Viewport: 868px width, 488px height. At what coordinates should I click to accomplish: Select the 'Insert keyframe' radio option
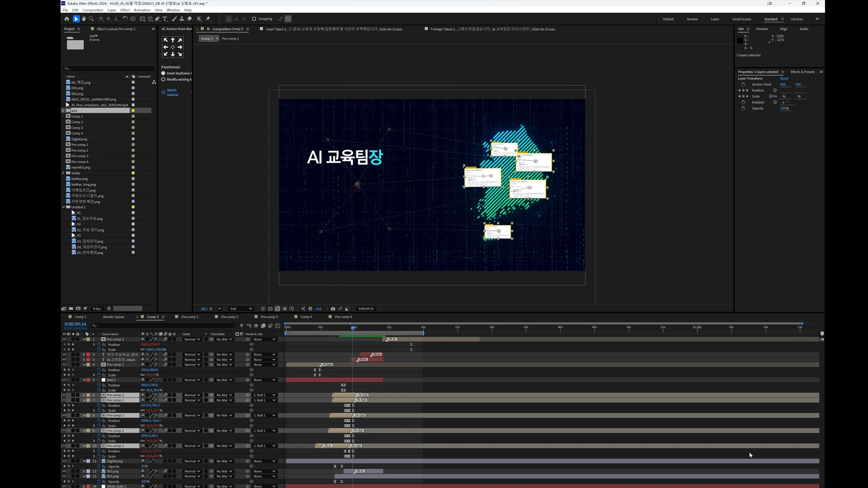pos(163,73)
